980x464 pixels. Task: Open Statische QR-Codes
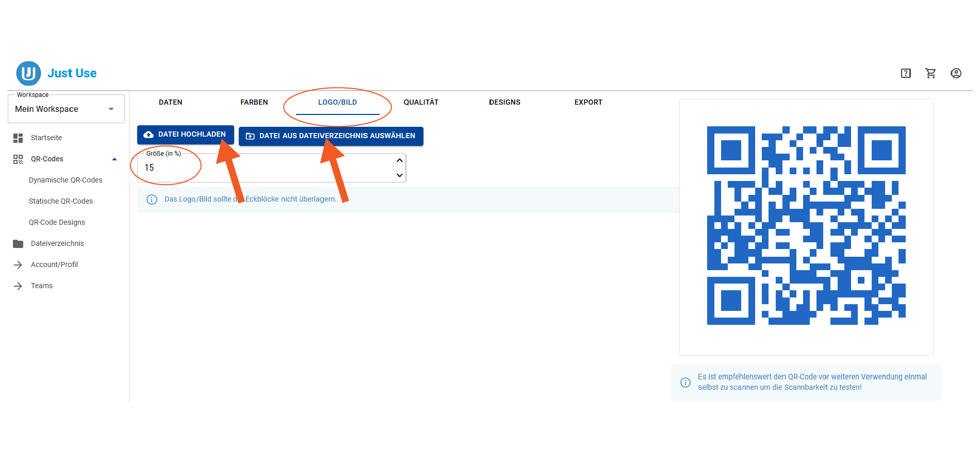pos(61,201)
